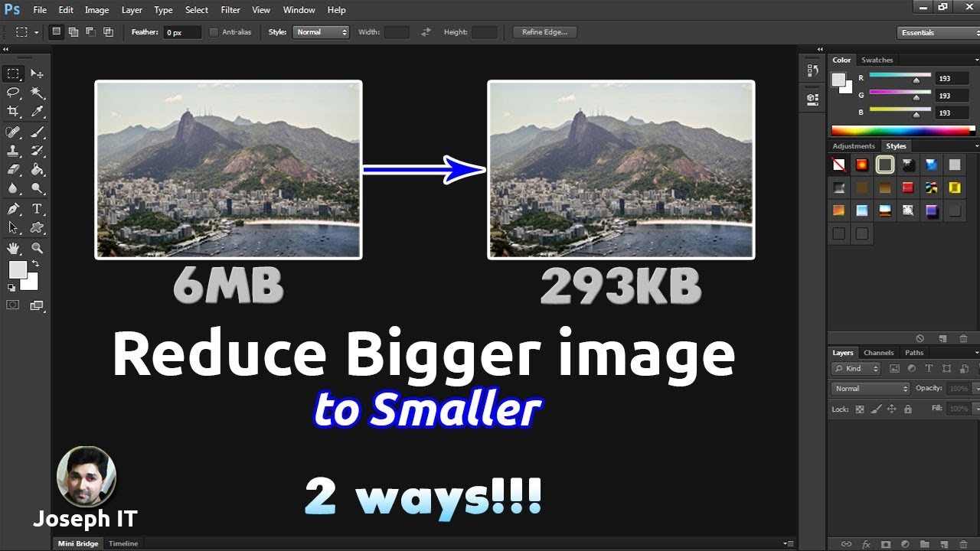Select the Zoom tool

pyautogui.click(x=37, y=248)
